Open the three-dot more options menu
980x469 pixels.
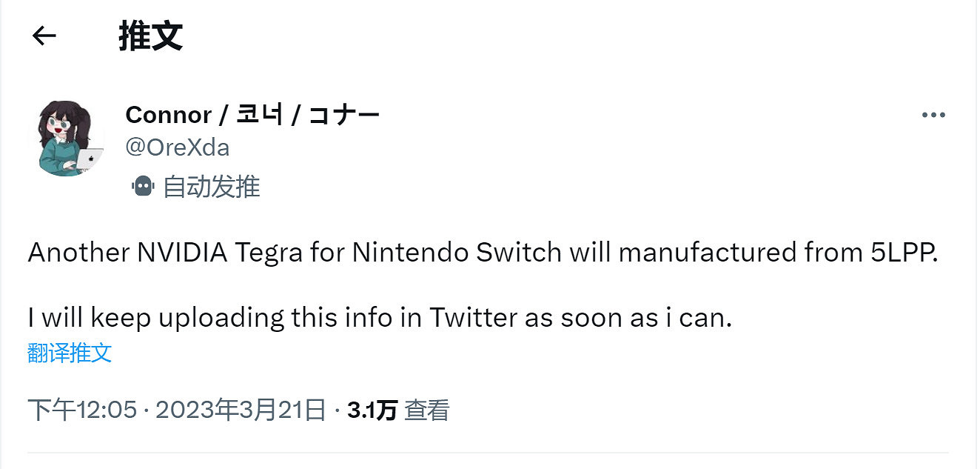point(933,115)
